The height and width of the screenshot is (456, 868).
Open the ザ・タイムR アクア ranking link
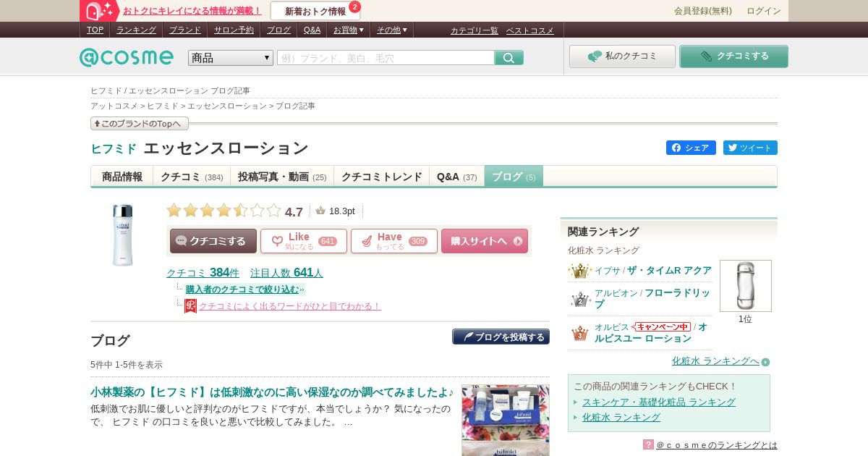(x=669, y=270)
